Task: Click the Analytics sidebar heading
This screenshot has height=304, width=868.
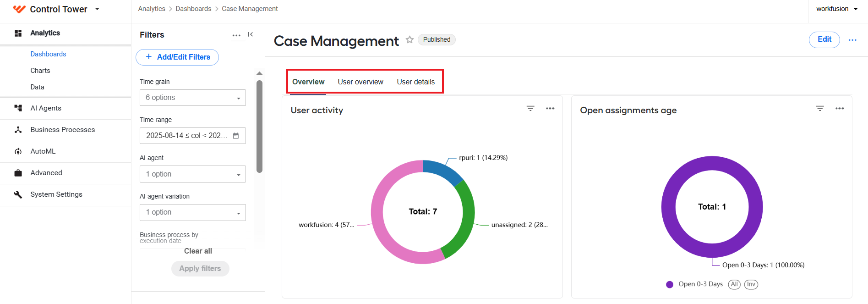Action: [45, 33]
